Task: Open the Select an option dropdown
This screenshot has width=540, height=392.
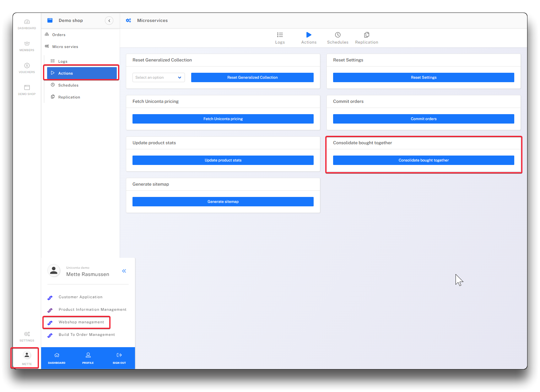Action: tap(159, 77)
